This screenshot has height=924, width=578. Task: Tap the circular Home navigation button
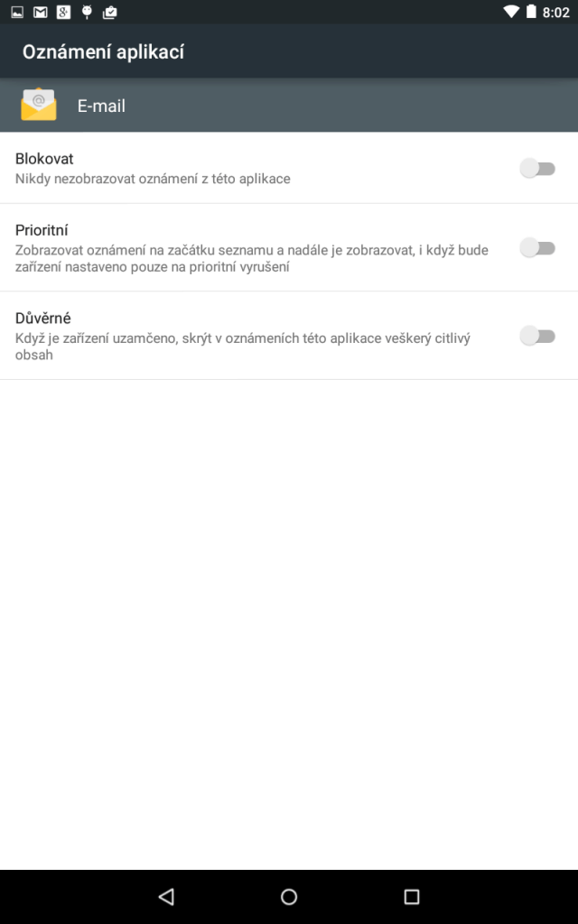click(289, 896)
